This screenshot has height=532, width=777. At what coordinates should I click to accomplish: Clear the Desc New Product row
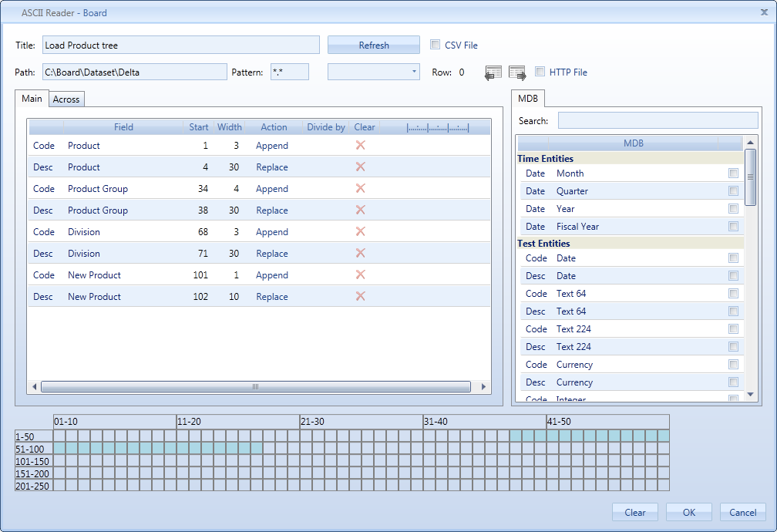coord(360,297)
